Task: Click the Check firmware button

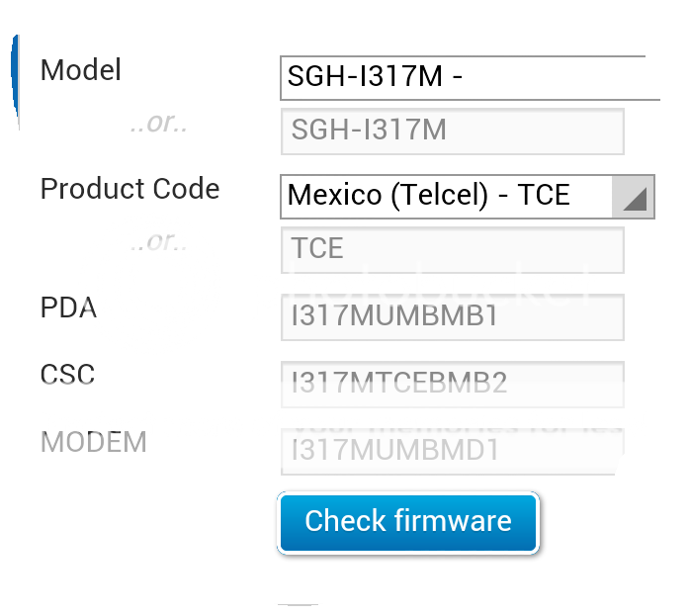Action: pos(408,522)
